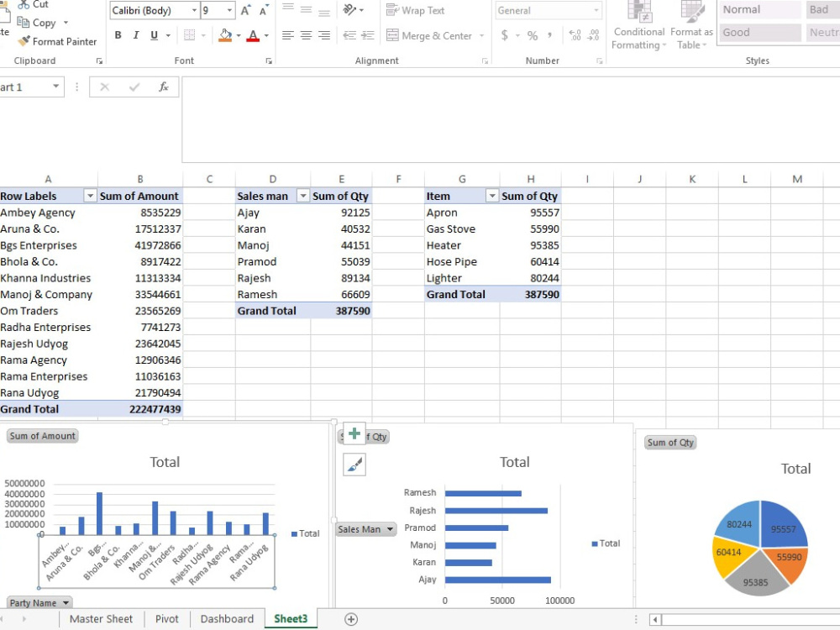
Task: Open Format as Table gallery
Action: (x=691, y=26)
